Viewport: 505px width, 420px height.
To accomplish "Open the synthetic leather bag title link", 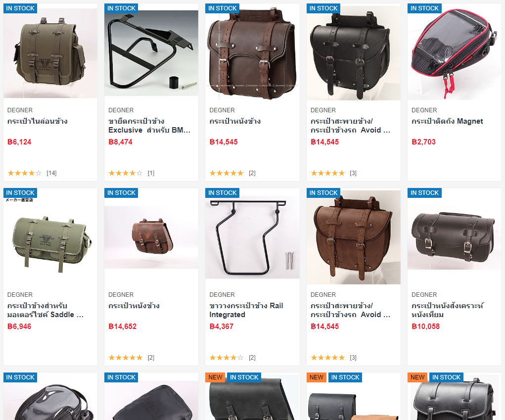I will tap(447, 310).
